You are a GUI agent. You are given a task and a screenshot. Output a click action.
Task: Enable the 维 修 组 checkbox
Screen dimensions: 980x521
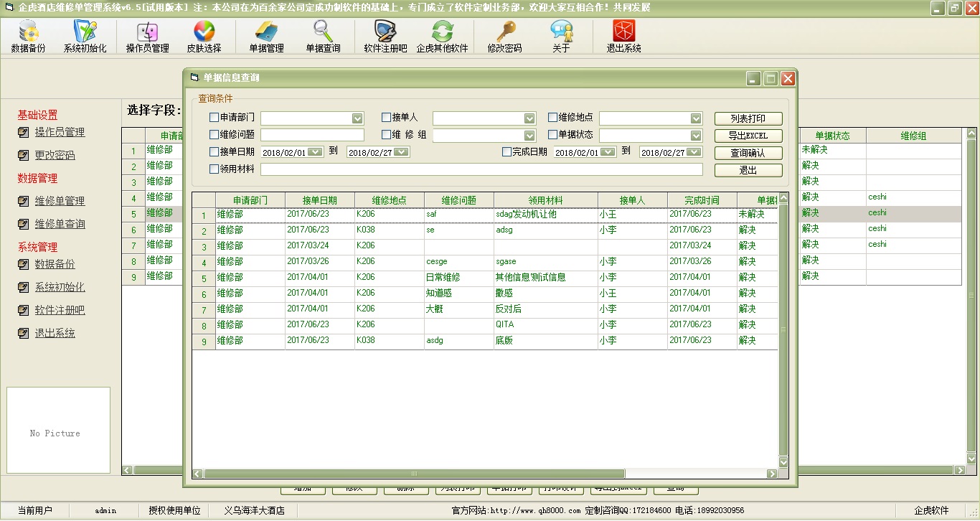(x=386, y=134)
